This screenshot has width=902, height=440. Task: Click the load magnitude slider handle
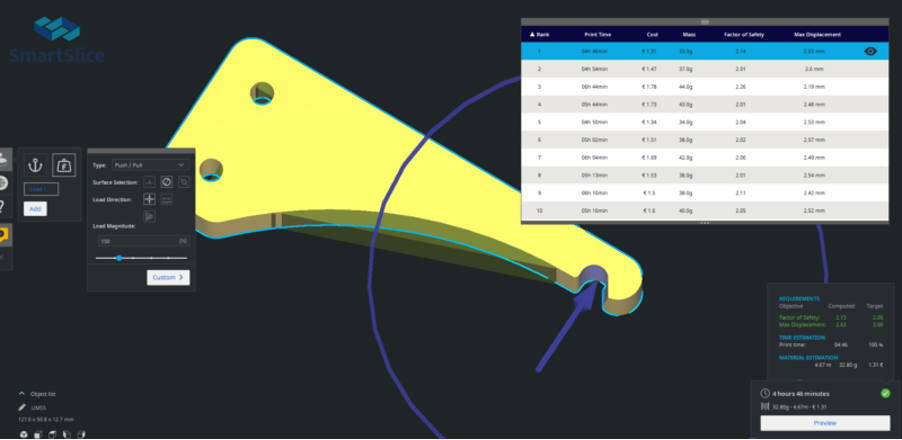119,258
